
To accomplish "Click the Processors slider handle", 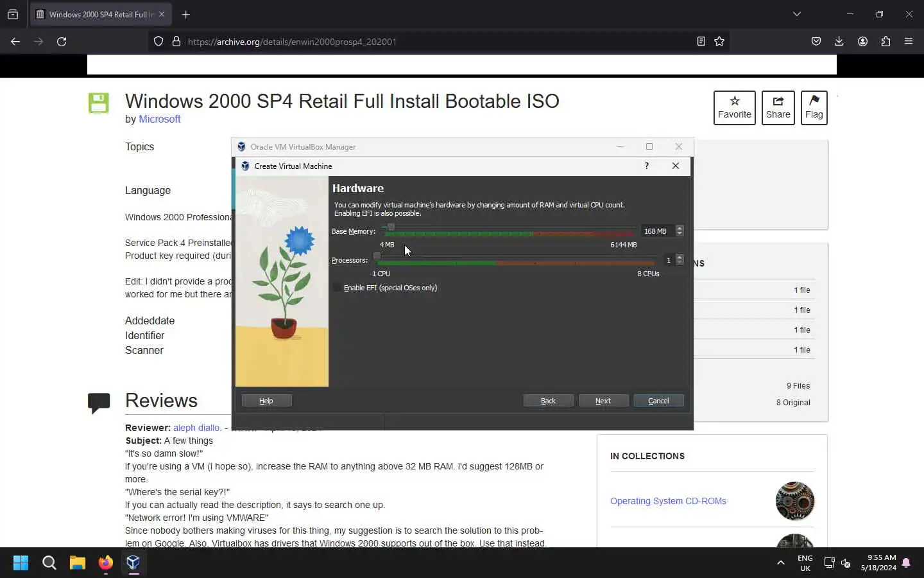I will pyautogui.click(x=377, y=256).
